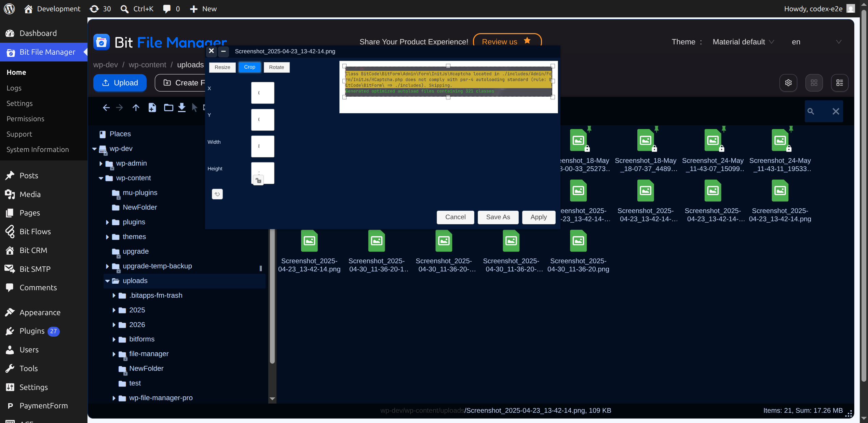The image size is (868, 423).
Task: Click the Places icon in the folder tree
Action: (102, 134)
